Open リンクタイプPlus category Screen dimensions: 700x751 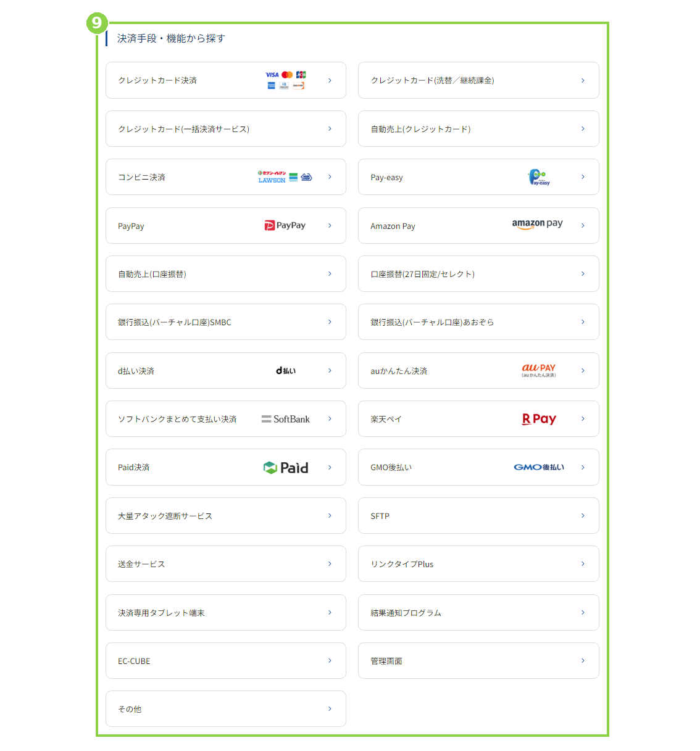pyautogui.click(x=478, y=564)
